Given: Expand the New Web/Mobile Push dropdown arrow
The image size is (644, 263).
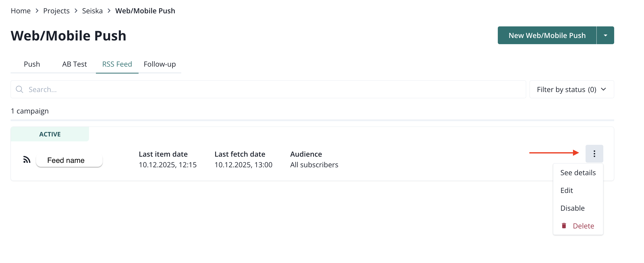Looking at the screenshot, I should (x=605, y=35).
